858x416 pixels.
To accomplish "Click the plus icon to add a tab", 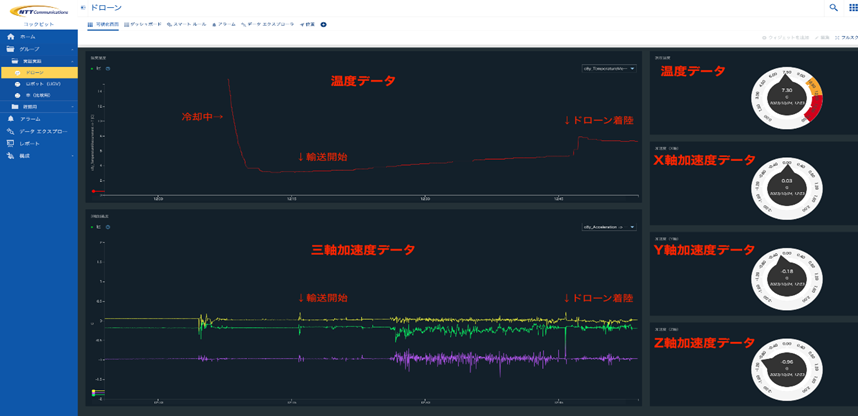I will coord(323,25).
